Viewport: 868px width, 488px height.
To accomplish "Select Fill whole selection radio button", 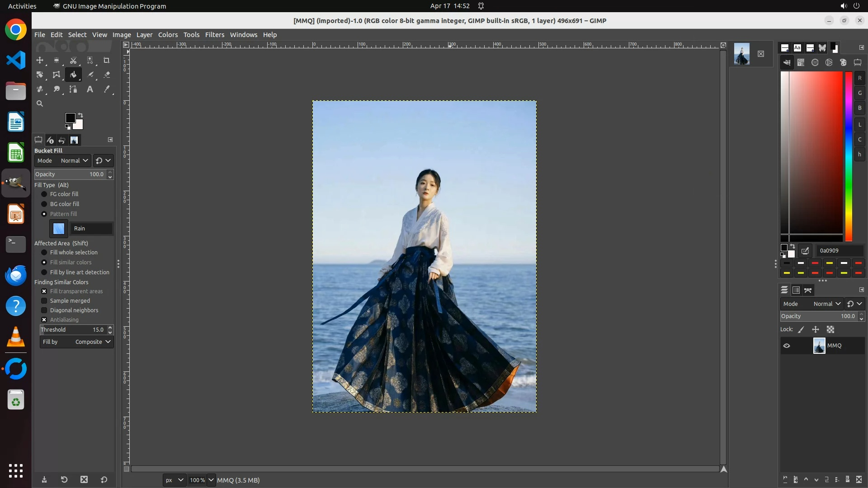I will pos(44,252).
